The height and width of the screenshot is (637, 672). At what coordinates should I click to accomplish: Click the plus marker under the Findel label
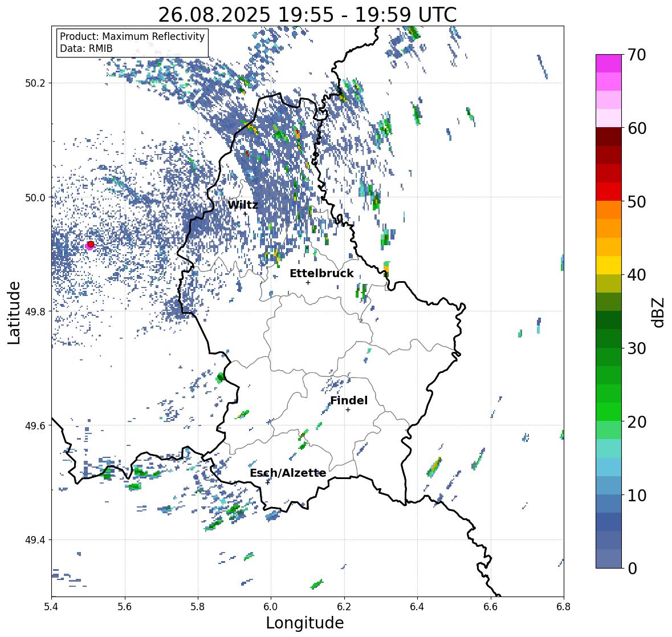(x=348, y=410)
